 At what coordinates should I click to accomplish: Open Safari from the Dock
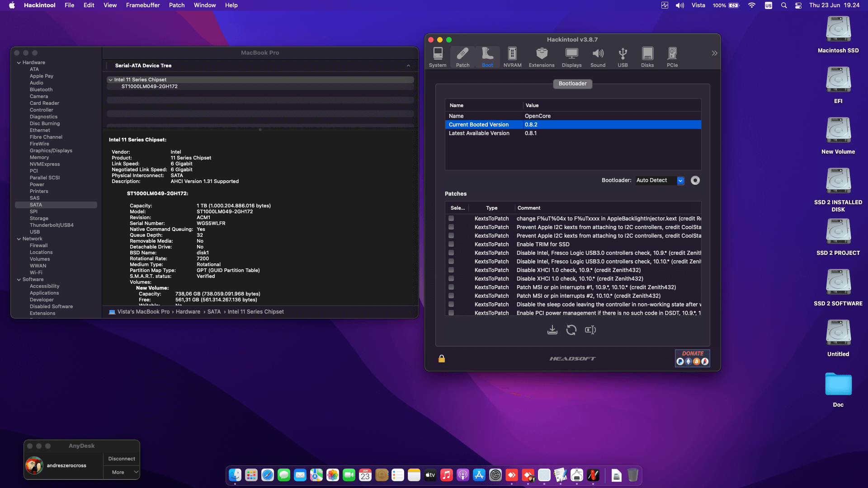(x=268, y=475)
